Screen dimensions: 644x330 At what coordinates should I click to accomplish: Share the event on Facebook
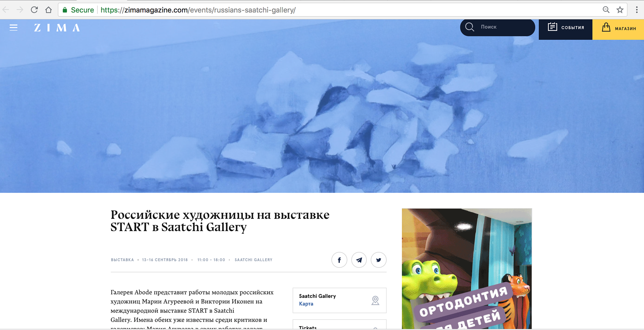coord(339,260)
